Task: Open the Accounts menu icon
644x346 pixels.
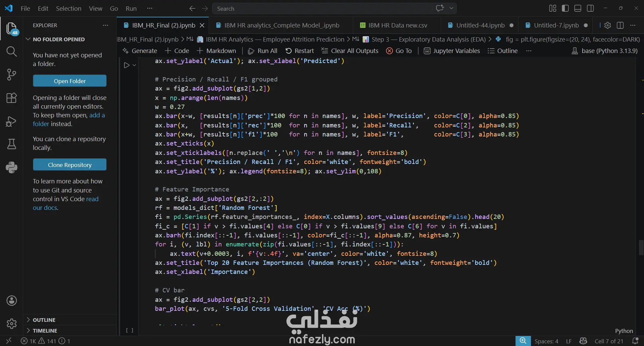Action: [x=11, y=301]
